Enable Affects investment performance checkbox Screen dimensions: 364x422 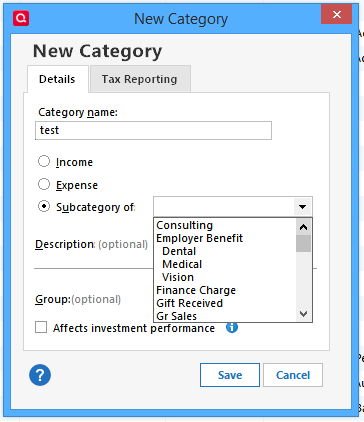point(41,327)
